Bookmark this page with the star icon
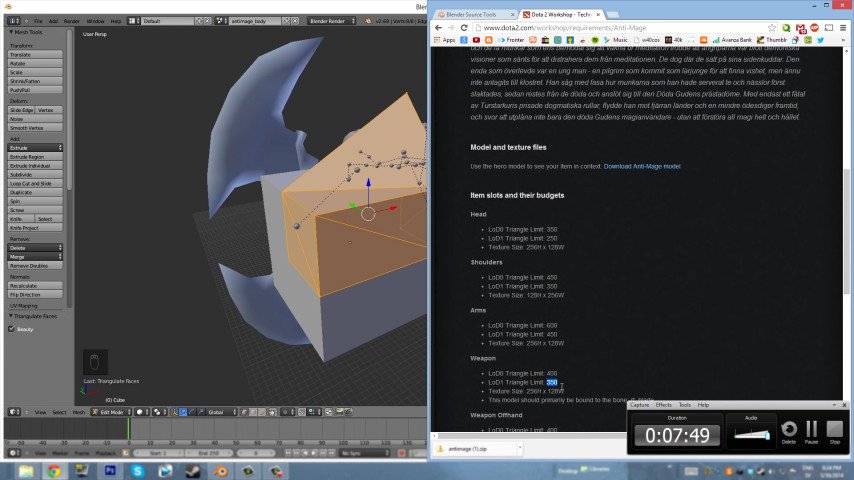 (772, 28)
